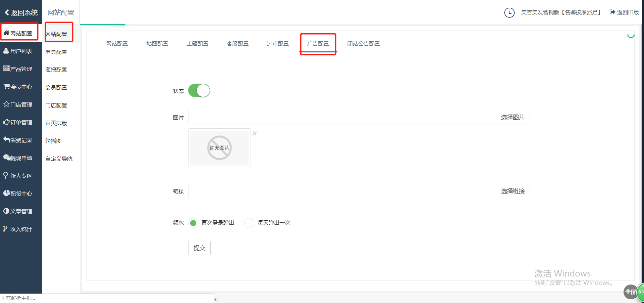Click the 暂无图片 placeholder thumbnail
Image resolution: width=644 pixels, height=303 pixels.
click(x=219, y=147)
